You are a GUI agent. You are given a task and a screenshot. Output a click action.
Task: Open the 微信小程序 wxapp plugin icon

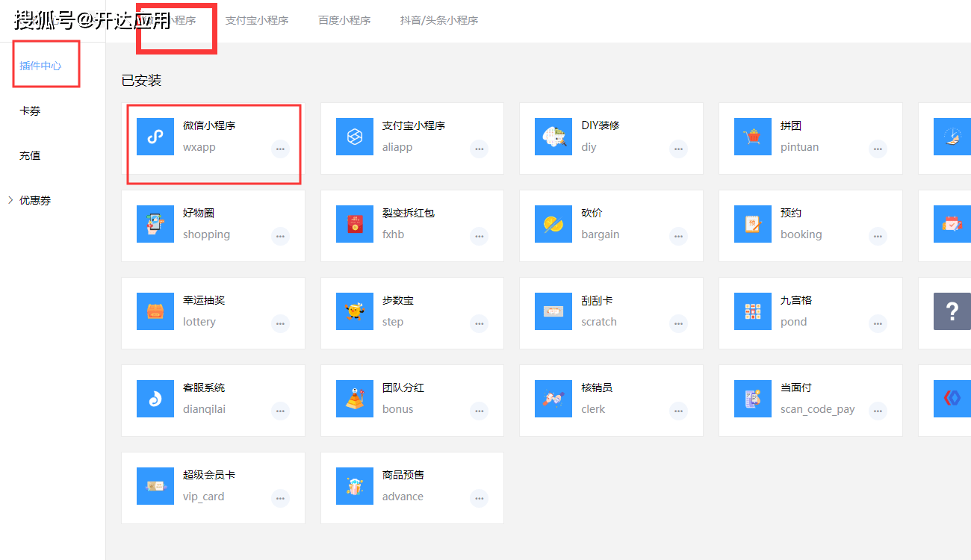[155, 137]
